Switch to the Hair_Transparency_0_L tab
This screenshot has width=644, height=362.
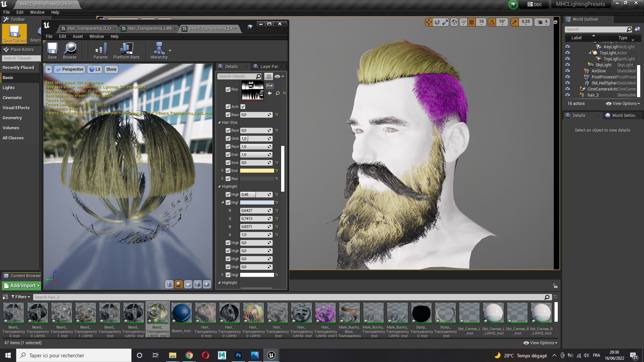89,28
